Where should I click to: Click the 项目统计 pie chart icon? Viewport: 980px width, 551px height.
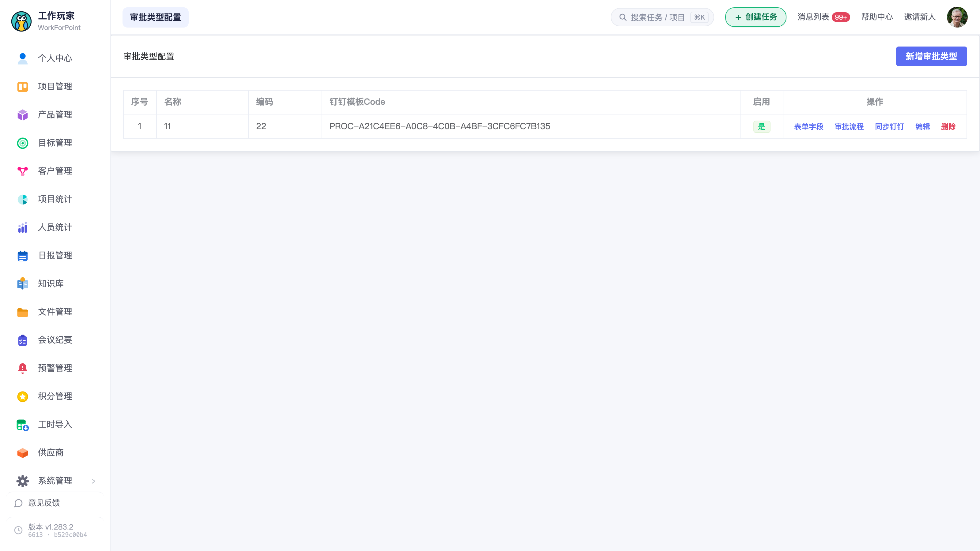click(22, 199)
